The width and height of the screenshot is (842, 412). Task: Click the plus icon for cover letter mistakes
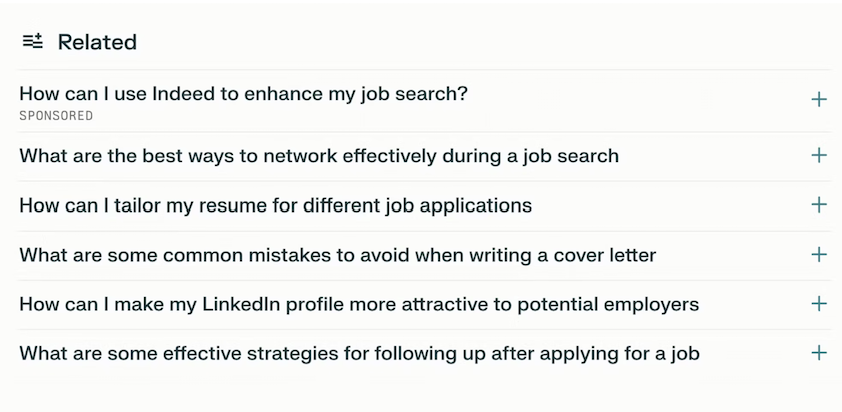tap(818, 254)
